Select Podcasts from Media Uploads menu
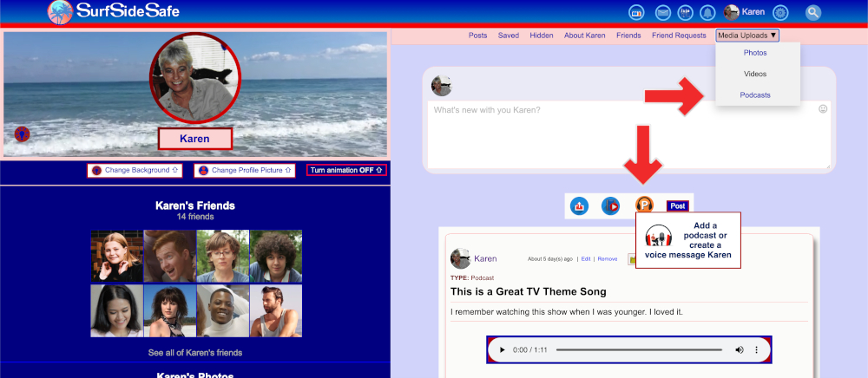This screenshot has height=378, width=868. (755, 95)
